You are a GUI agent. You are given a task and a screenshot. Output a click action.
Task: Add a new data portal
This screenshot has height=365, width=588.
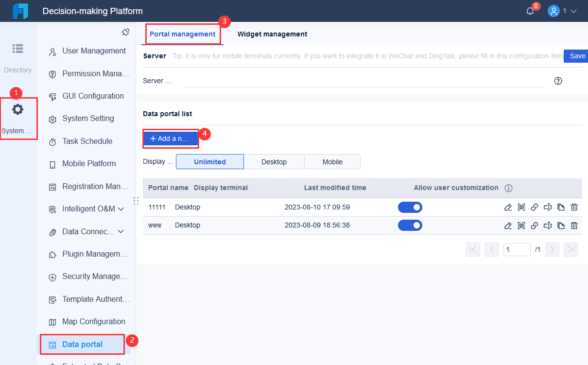[x=171, y=139]
